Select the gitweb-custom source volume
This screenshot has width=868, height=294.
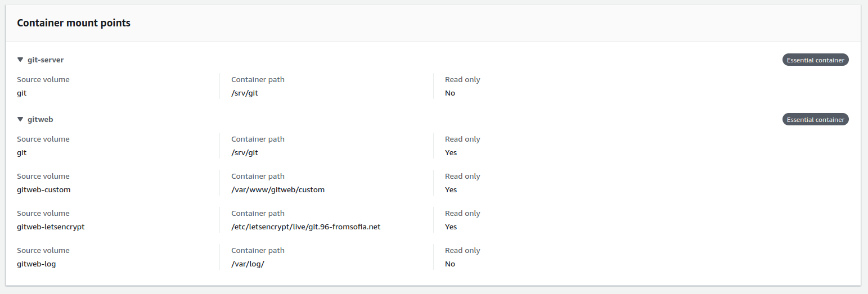pos(44,189)
